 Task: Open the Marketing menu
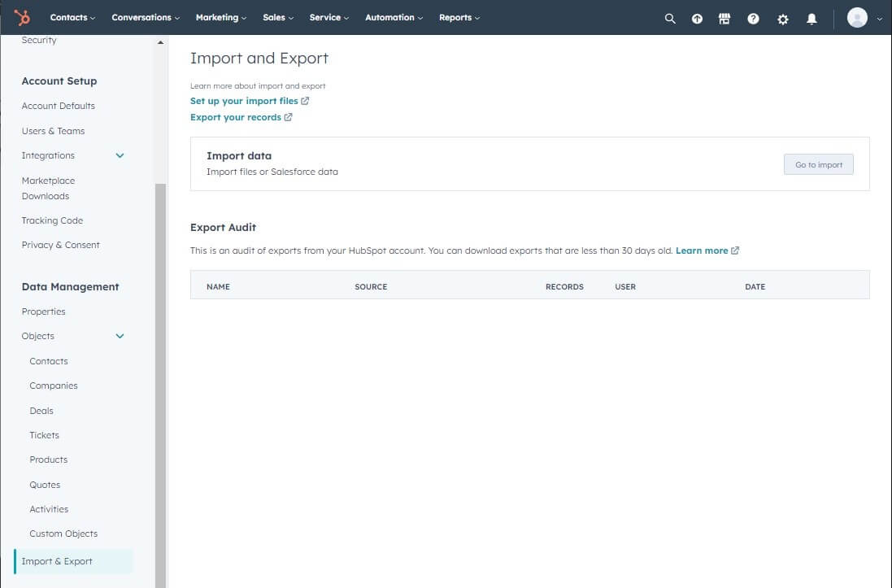pyautogui.click(x=220, y=18)
